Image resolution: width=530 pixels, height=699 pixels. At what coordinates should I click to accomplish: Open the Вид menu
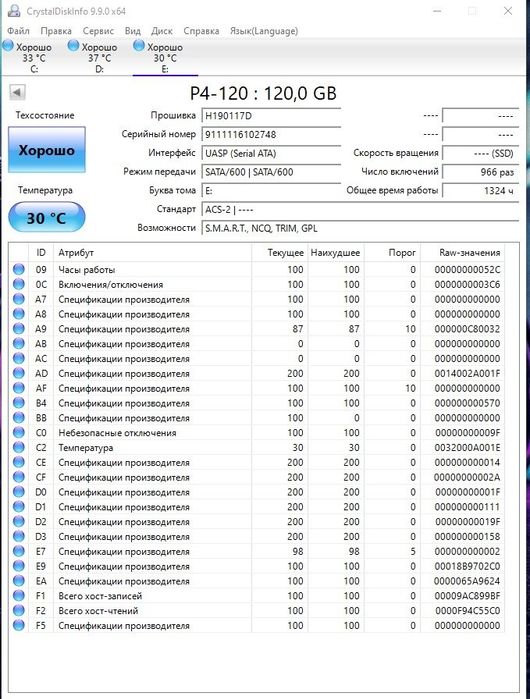(x=133, y=31)
